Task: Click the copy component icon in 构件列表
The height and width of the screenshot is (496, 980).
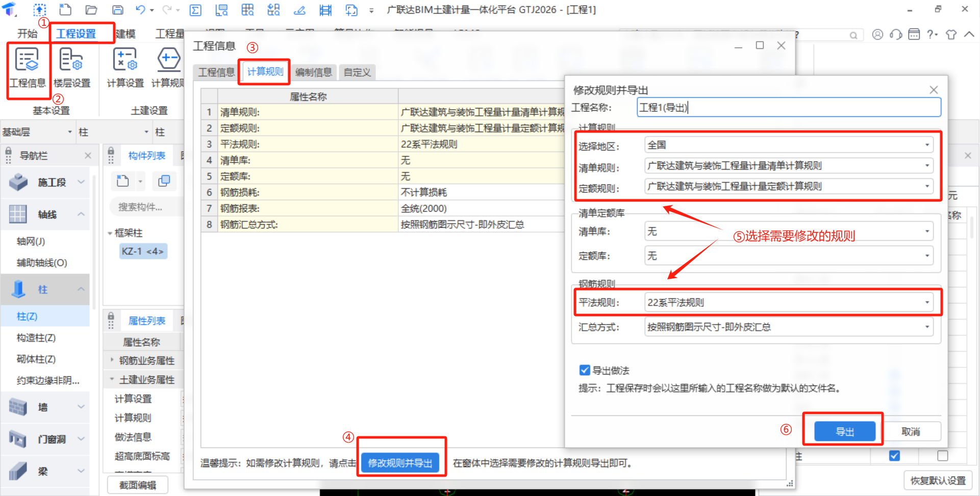Action: click(x=164, y=181)
